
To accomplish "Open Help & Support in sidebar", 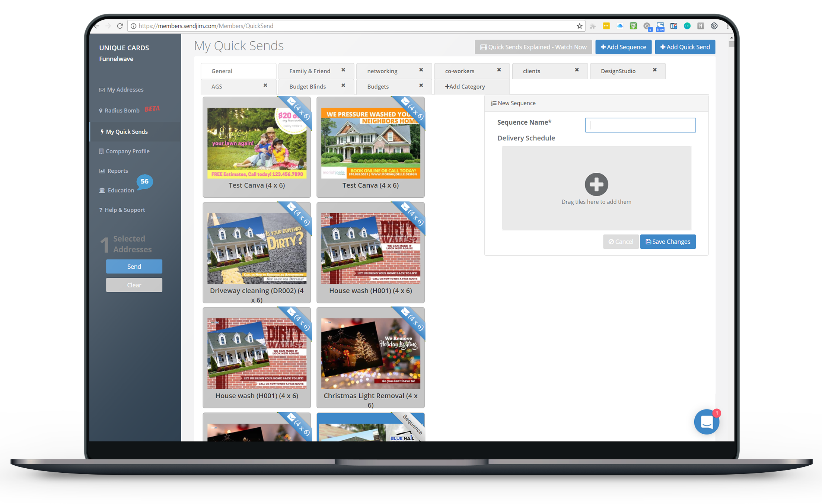I will click(x=122, y=210).
